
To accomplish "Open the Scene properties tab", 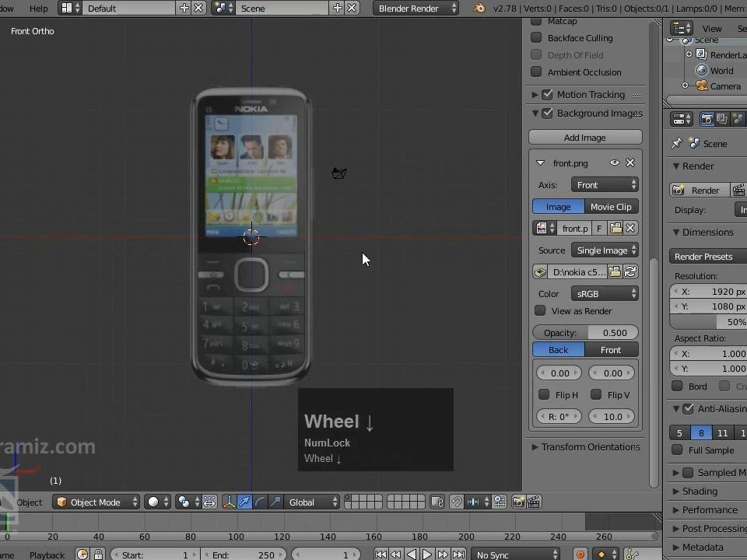I will pyautogui.click(x=738, y=119).
